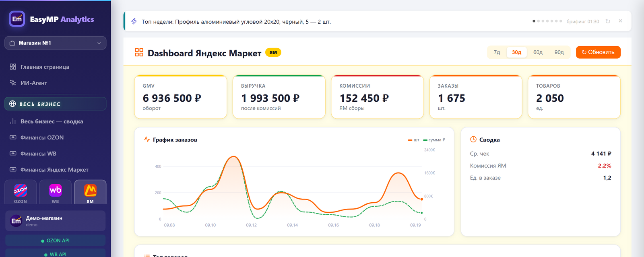
Task: Select the first briefing pagination dot
Action: [534, 21]
